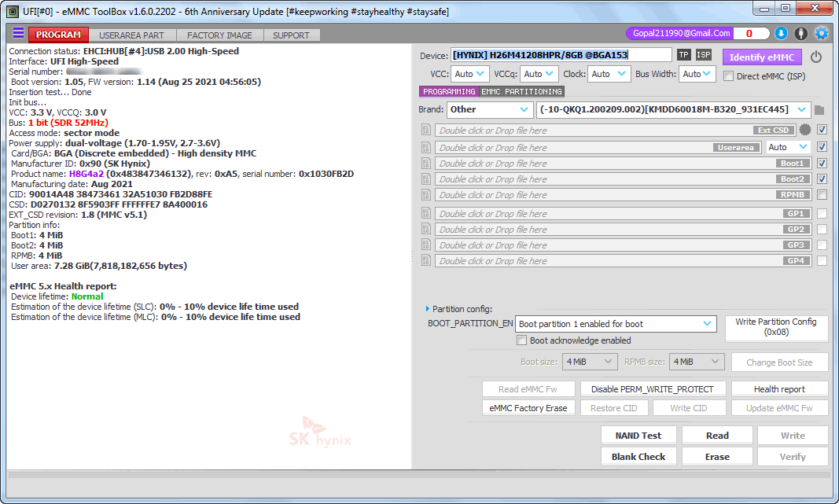Enable Boot acknowledge checkbox
The image size is (839, 504).
[x=521, y=340]
